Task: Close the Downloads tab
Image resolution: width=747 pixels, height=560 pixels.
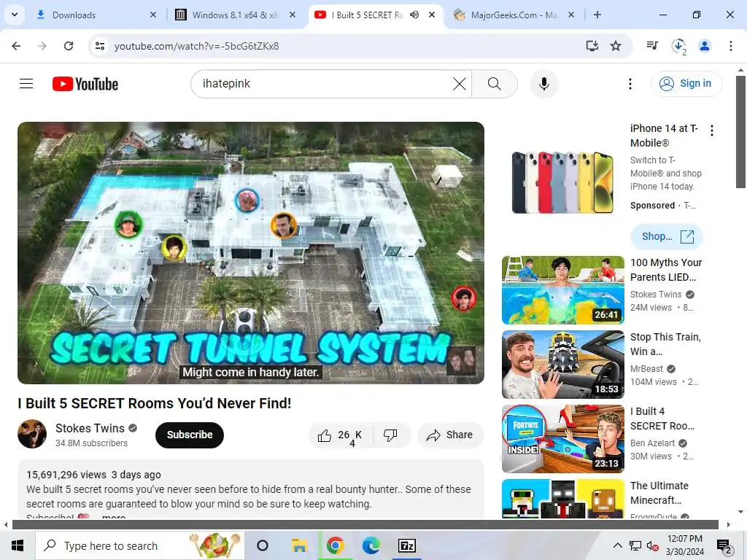Action: pos(153,15)
